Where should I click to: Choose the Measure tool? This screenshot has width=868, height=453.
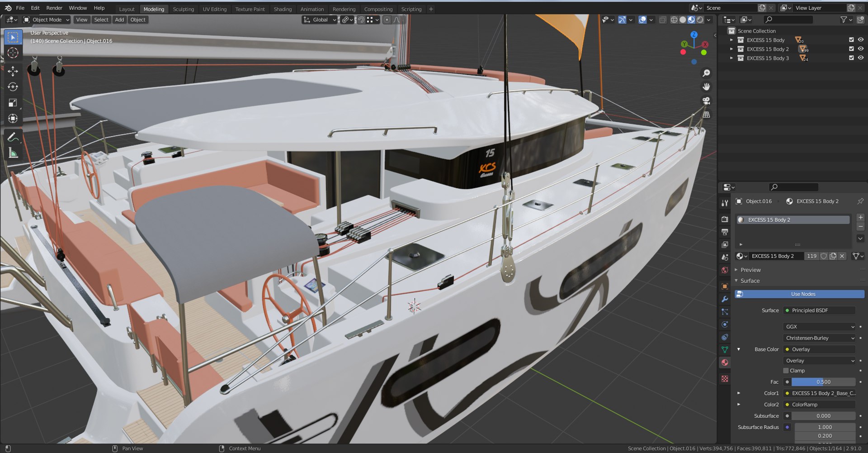13,153
